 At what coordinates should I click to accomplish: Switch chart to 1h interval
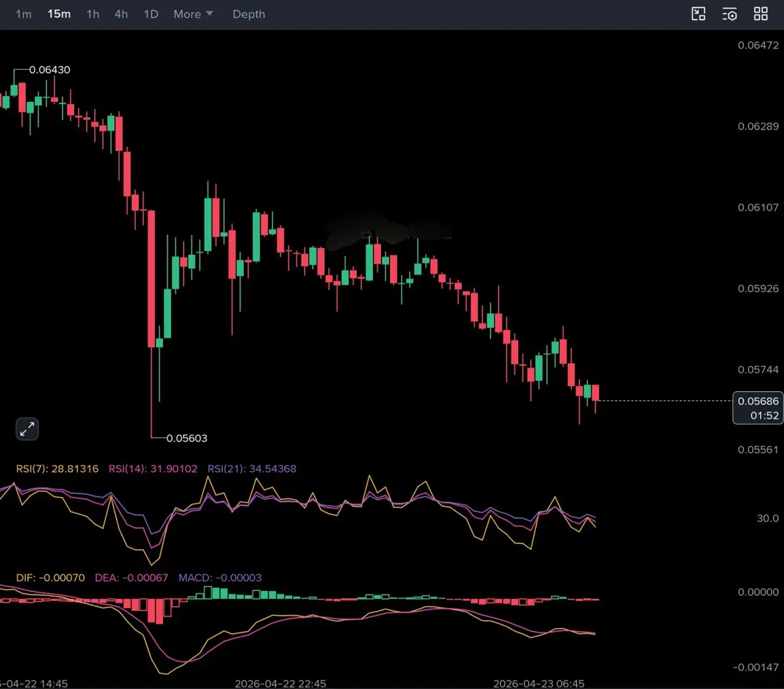[93, 14]
